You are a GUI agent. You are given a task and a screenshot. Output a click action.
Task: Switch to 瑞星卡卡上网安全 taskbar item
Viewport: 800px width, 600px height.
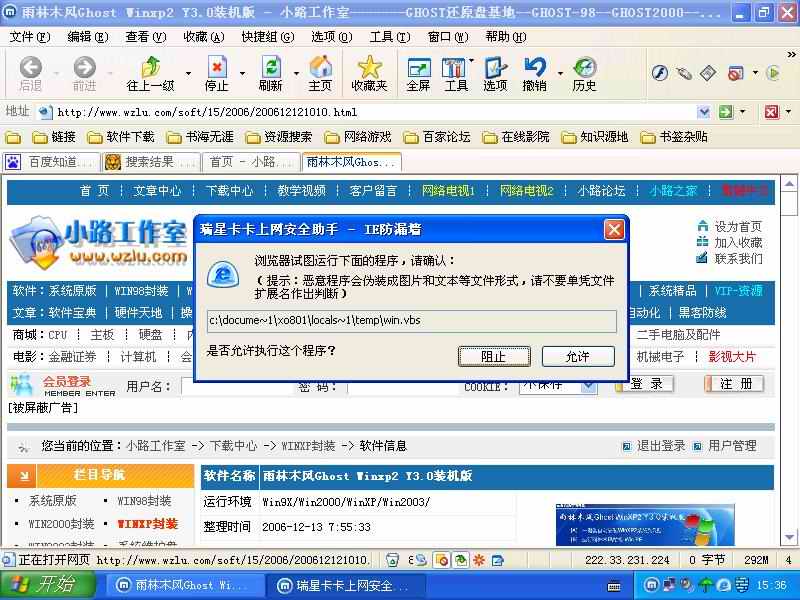(x=345, y=585)
